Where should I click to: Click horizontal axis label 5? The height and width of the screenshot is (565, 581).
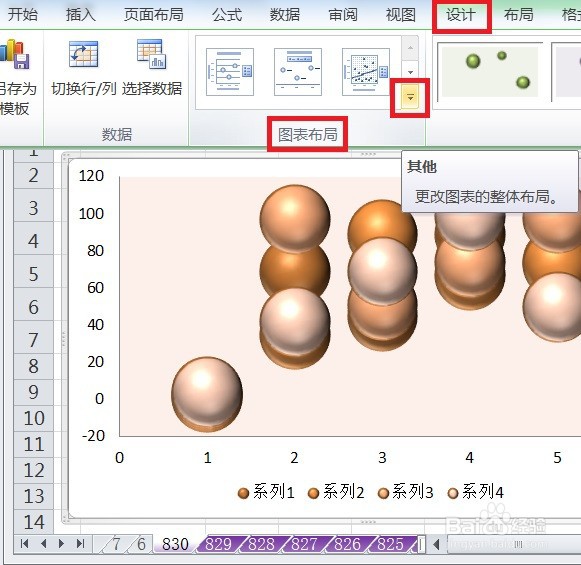coord(557,458)
